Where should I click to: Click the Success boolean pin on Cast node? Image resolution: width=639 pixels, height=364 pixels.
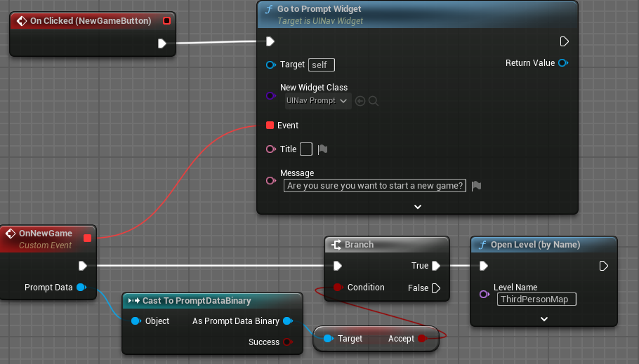288,342
